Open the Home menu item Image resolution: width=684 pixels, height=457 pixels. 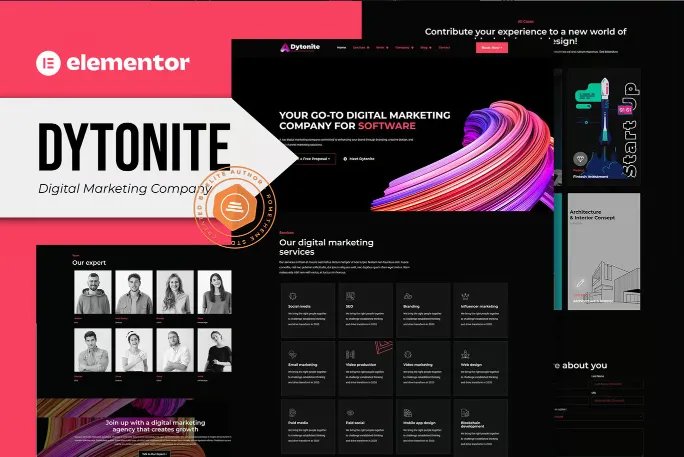click(341, 47)
